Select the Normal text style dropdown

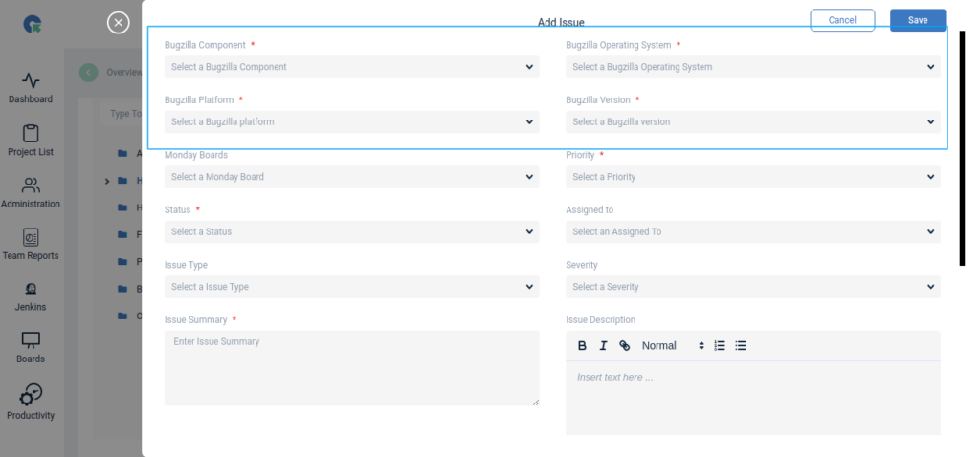click(672, 346)
